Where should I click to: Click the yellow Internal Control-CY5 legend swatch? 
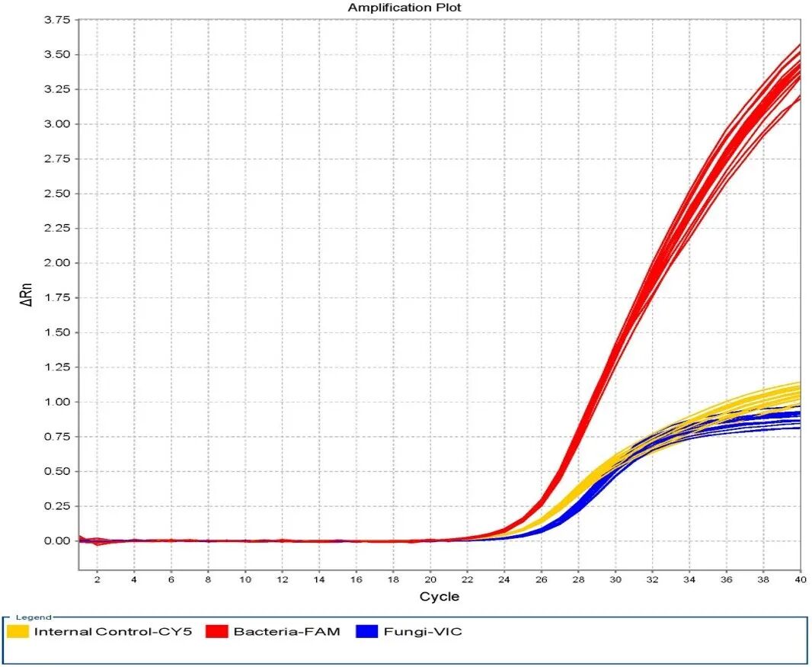tap(18, 631)
